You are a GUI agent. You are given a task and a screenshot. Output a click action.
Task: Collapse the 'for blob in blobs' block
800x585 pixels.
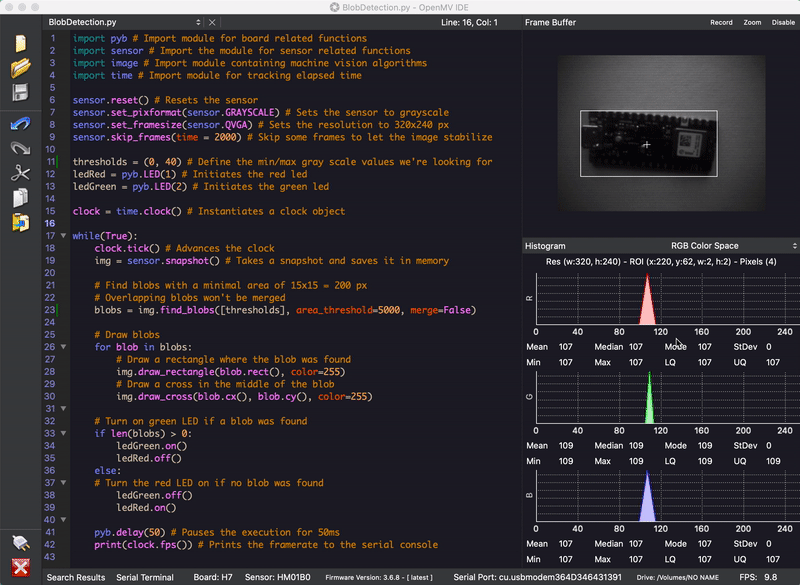tap(62, 347)
